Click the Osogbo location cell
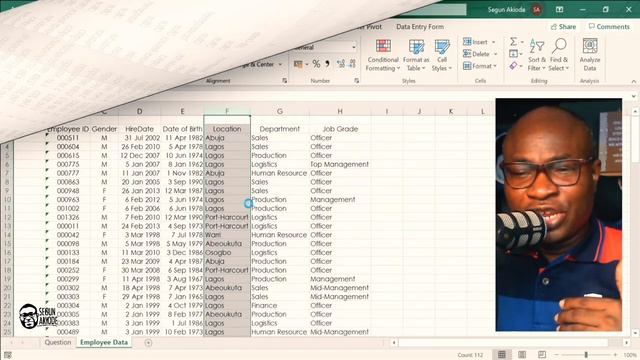Image resolution: width=640 pixels, height=360 pixels. (x=227, y=252)
